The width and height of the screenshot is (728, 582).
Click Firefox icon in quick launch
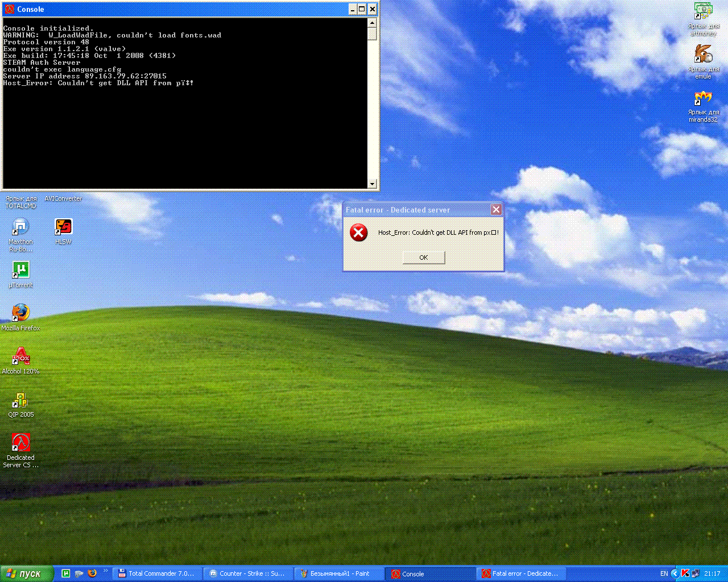point(92,573)
